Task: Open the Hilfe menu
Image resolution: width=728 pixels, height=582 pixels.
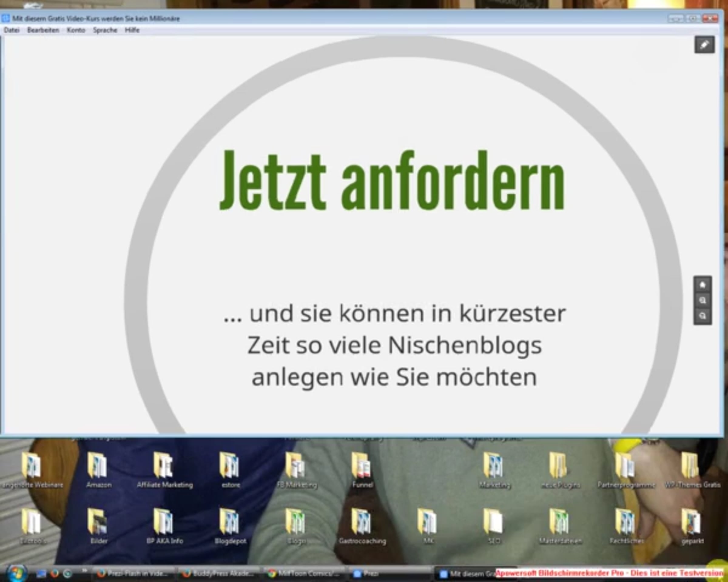Action: click(x=132, y=30)
